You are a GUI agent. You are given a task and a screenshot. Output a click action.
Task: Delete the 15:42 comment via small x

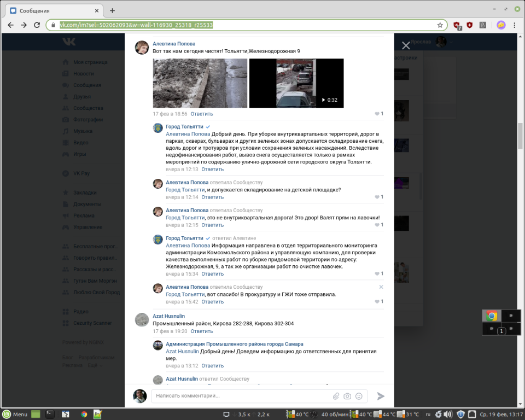coord(381,287)
